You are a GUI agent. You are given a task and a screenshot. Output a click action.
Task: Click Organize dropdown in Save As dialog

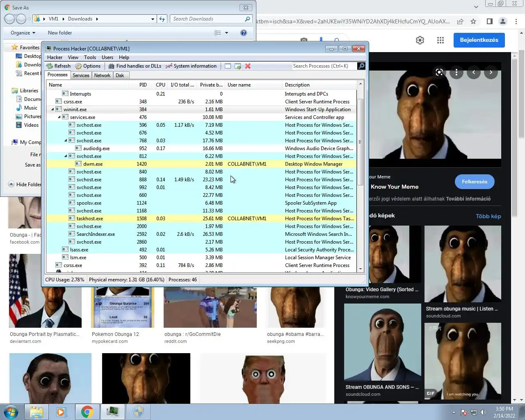(23, 33)
